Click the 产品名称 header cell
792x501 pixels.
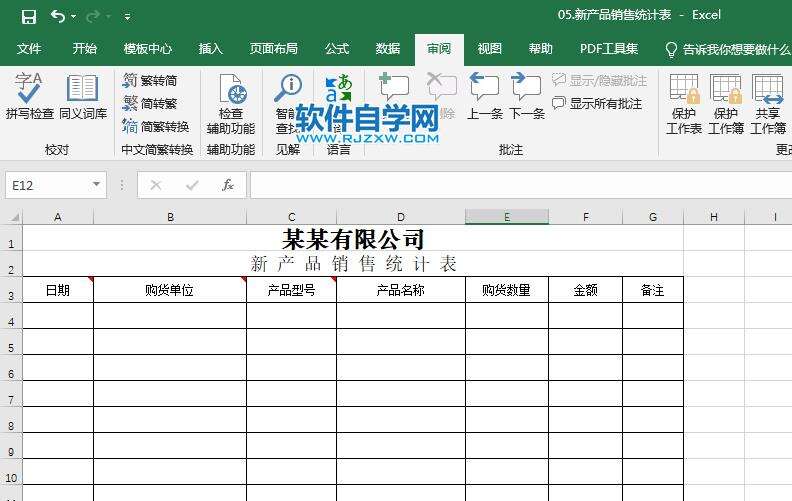click(401, 290)
